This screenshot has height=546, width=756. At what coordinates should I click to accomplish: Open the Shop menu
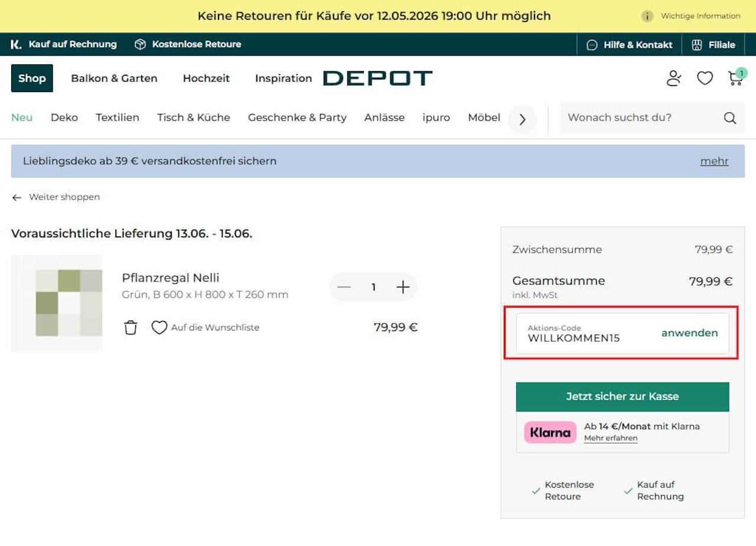[x=32, y=78]
